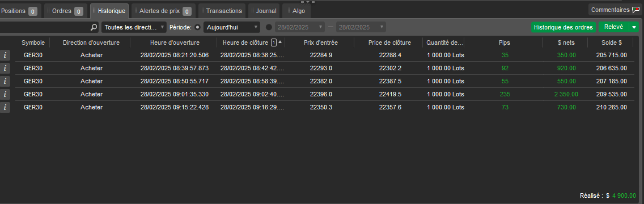Click the Commentaires speech bubble icon
Screen dimensions: 644x204
coord(636,10)
